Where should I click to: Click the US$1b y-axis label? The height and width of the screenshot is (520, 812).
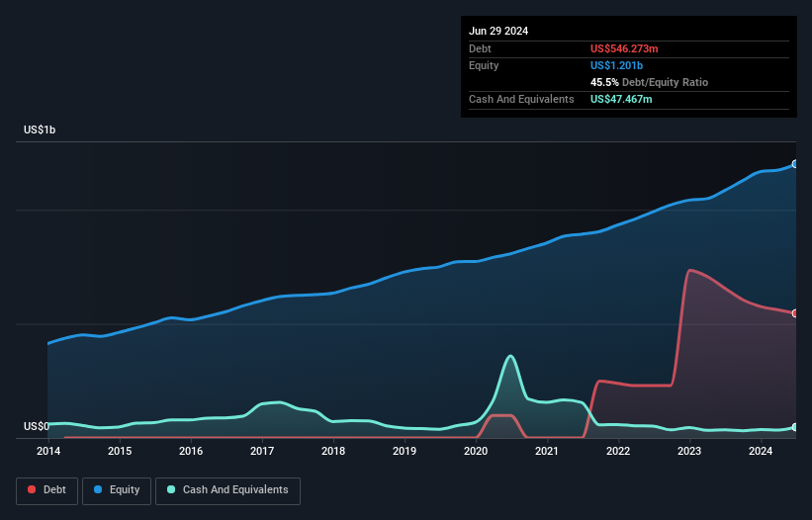[40, 130]
